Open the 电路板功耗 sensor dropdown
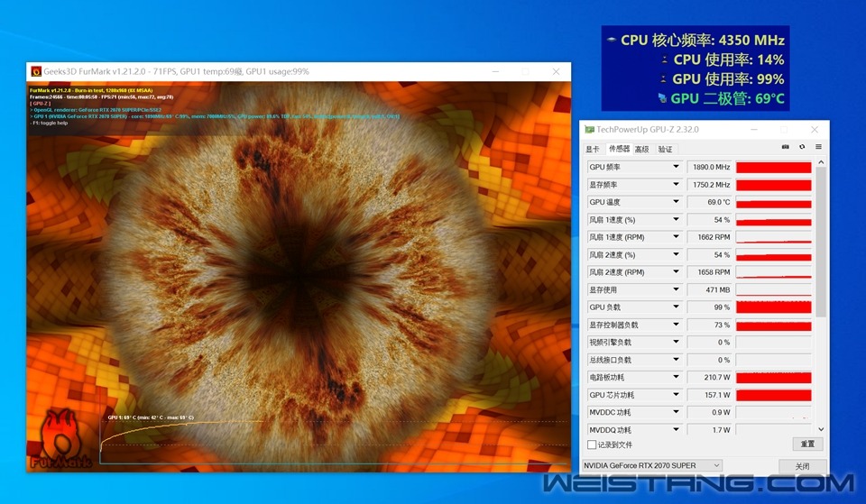866x504 pixels. click(x=676, y=377)
